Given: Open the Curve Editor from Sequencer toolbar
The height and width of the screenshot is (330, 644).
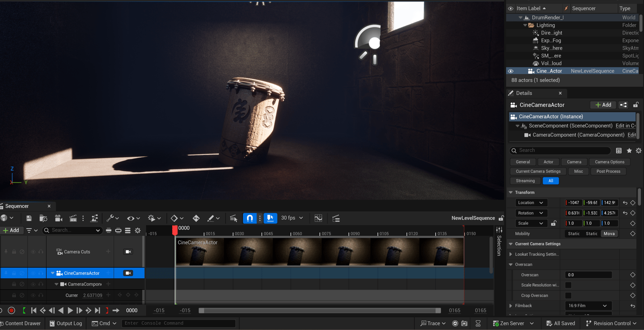Looking at the screenshot, I should 318,219.
